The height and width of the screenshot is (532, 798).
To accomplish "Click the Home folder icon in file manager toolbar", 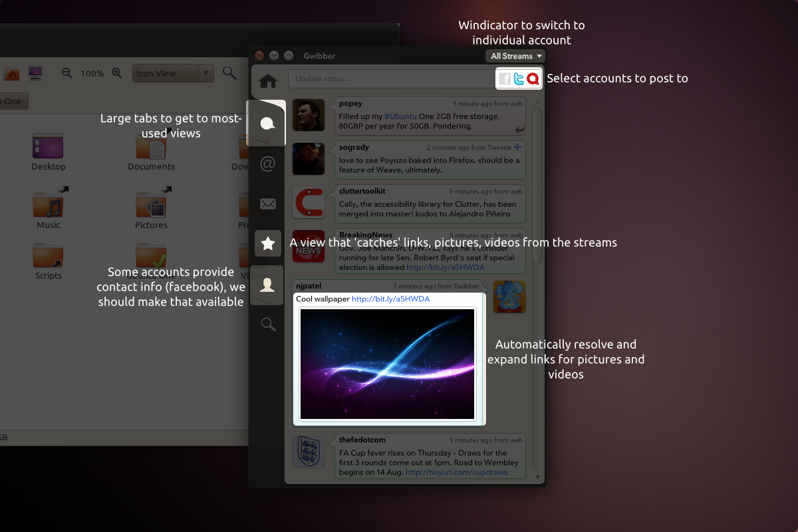I will point(11,74).
